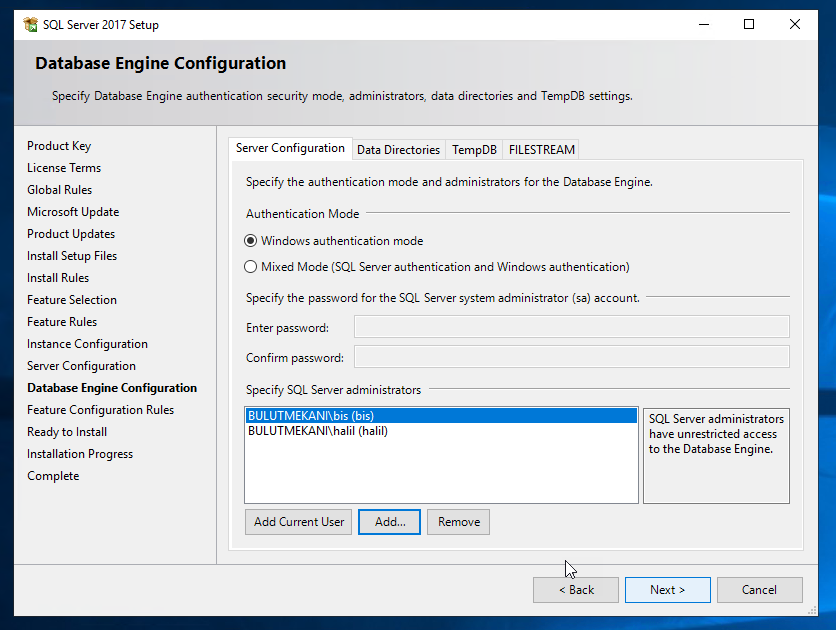Open the FILESTREAM tab
This screenshot has width=836, height=630.
(541, 150)
